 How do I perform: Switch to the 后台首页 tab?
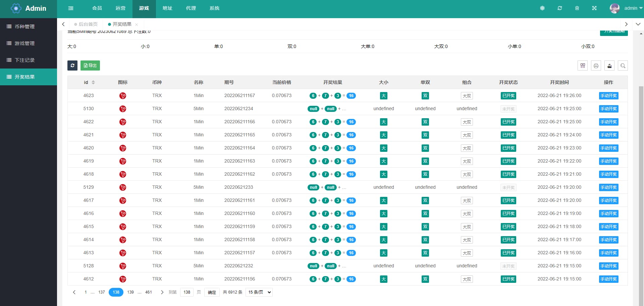pos(88,24)
